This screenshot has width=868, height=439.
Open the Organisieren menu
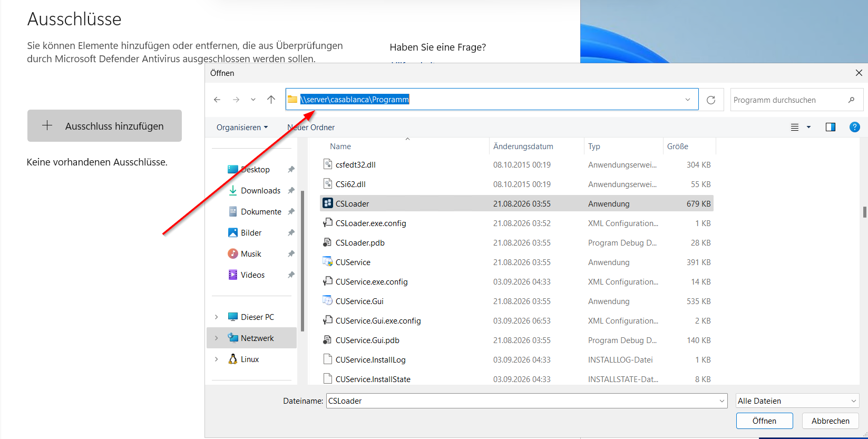[x=242, y=127]
